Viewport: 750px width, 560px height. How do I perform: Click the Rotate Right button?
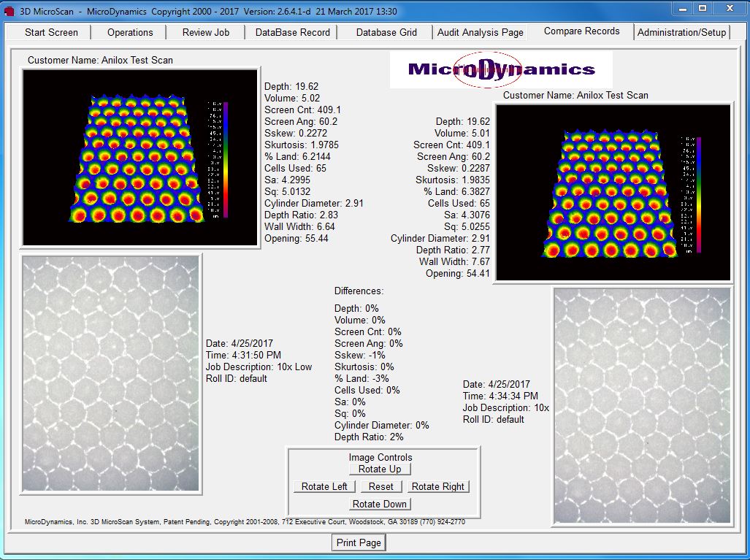point(437,486)
